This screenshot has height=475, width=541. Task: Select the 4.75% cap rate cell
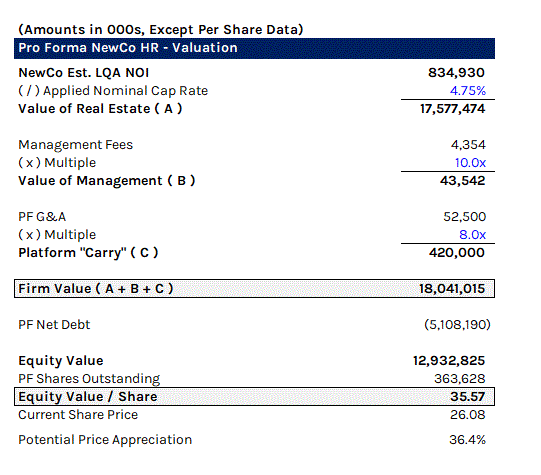tap(468, 91)
